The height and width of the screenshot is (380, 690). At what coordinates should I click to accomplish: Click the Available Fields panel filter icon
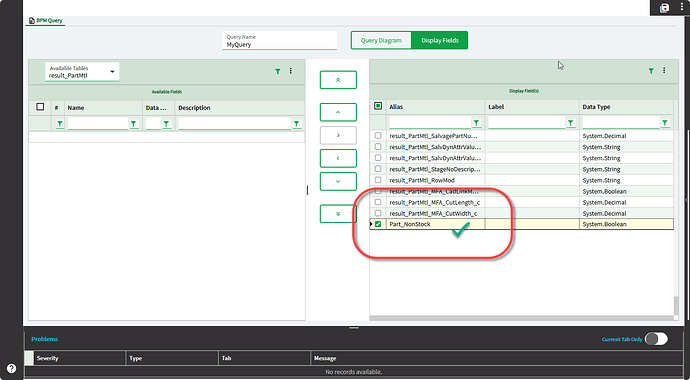pyautogui.click(x=278, y=71)
